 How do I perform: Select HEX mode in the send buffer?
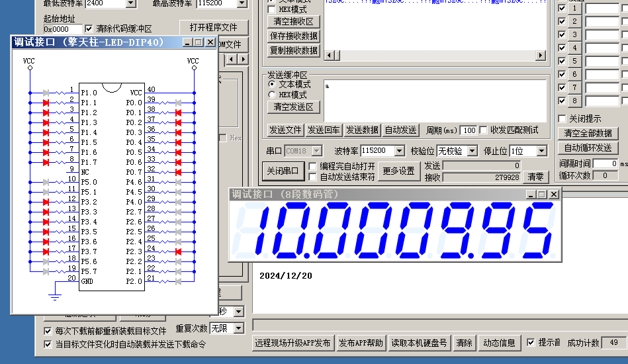(x=271, y=95)
